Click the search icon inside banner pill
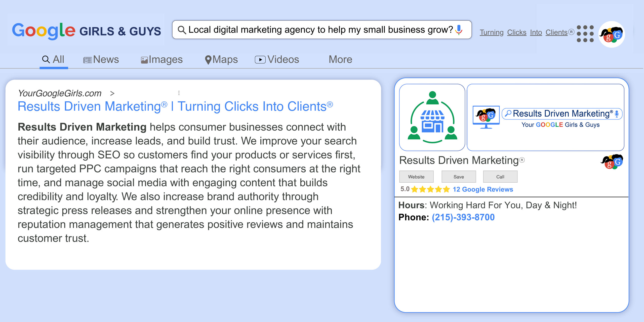644x322 pixels. pos(508,113)
